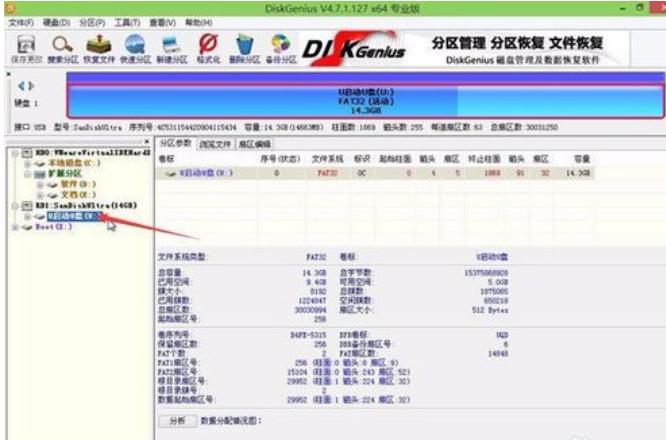This screenshot has height=440, width=666.
Task: Click the 容量 column header
Action: pyautogui.click(x=582, y=159)
